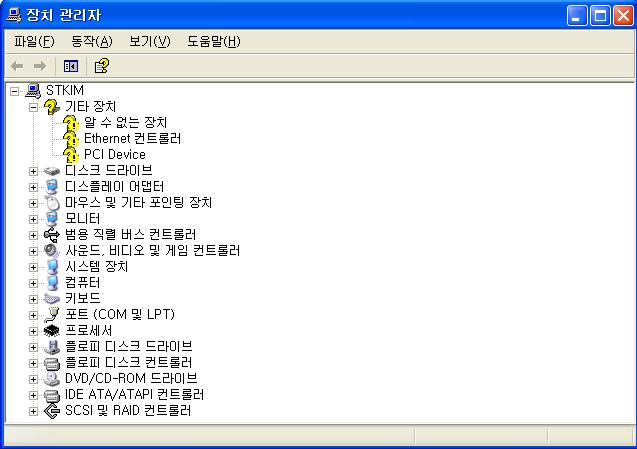This screenshot has height=449, width=637.
Task: Expand 마우스 및 기타 포인팅 장치 category
Action: [33, 203]
